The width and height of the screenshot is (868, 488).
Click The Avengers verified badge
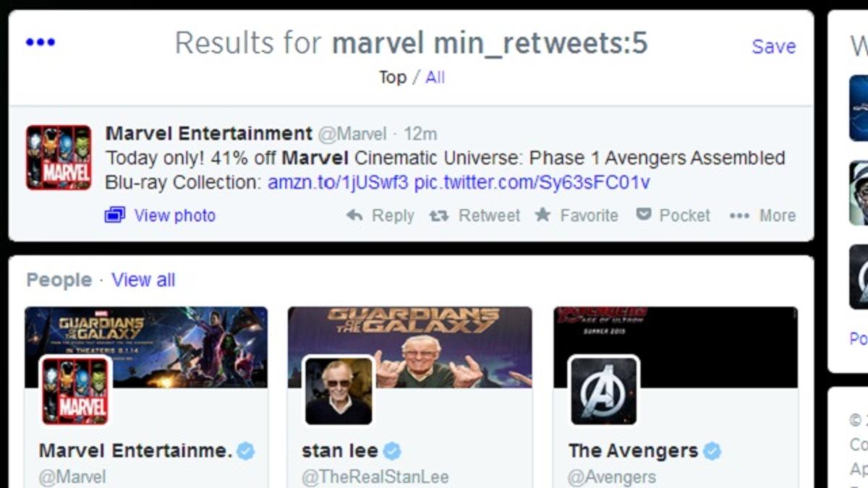point(712,451)
